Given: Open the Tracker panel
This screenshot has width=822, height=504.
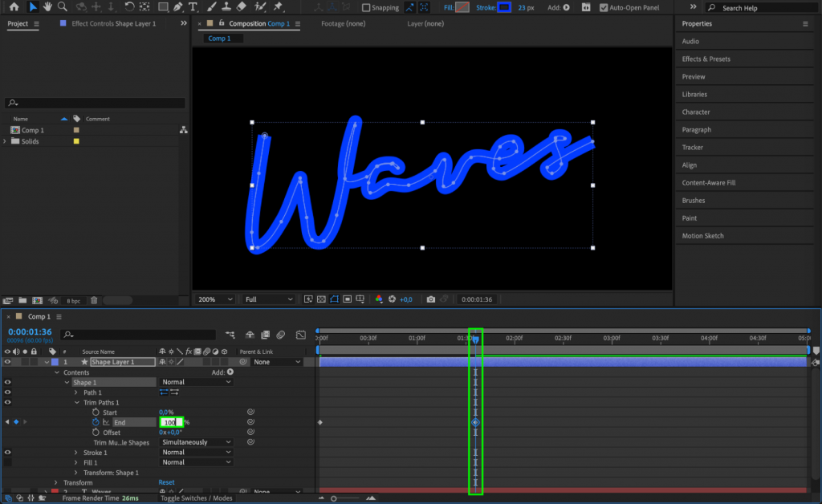Looking at the screenshot, I should click(x=695, y=147).
